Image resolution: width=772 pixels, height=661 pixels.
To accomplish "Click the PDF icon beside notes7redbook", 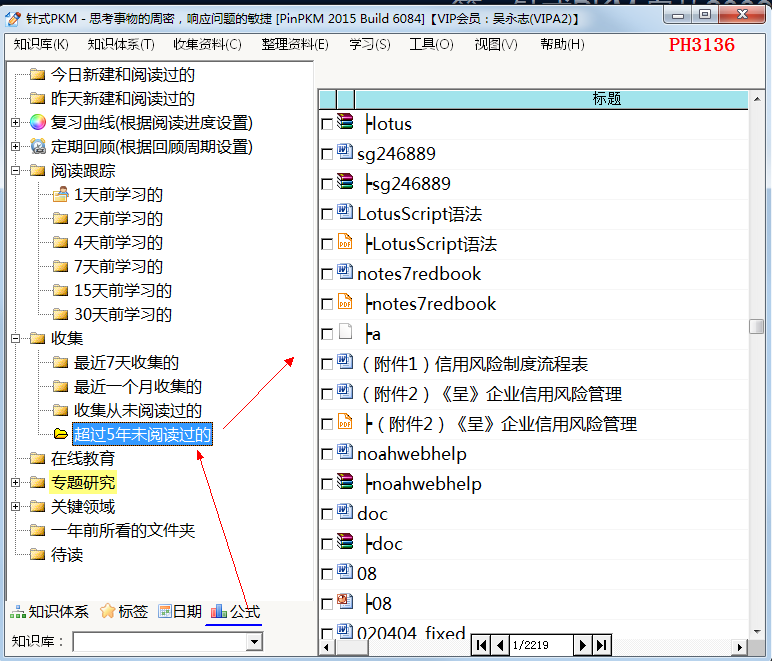I will [x=345, y=303].
